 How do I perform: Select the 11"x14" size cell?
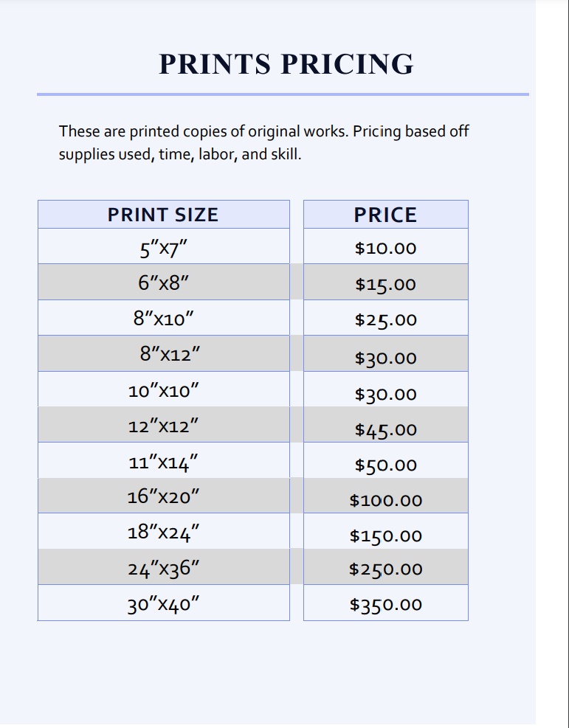pos(164,460)
